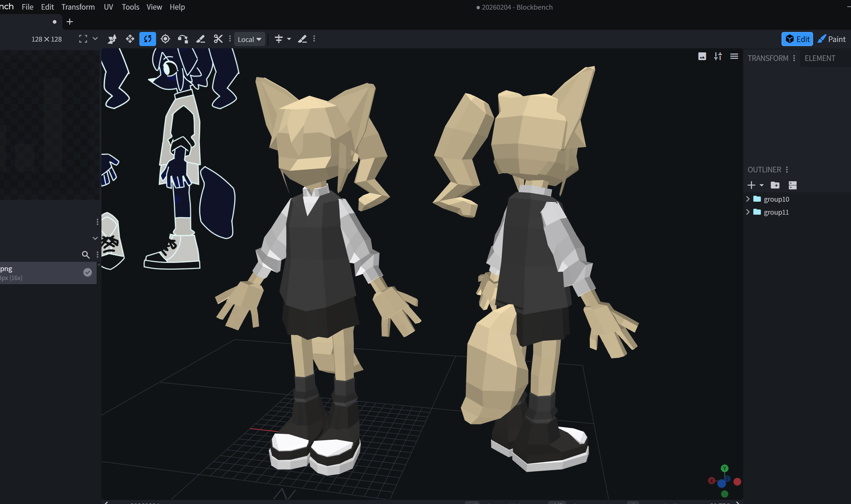Image resolution: width=851 pixels, height=504 pixels.
Task: Switch to Edit mode
Action: click(x=797, y=39)
